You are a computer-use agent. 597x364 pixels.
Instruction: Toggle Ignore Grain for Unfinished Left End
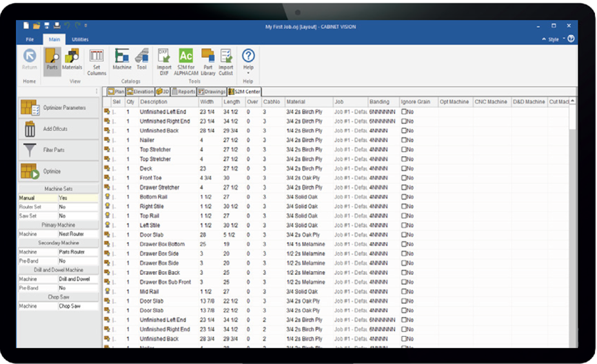[404, 112]
